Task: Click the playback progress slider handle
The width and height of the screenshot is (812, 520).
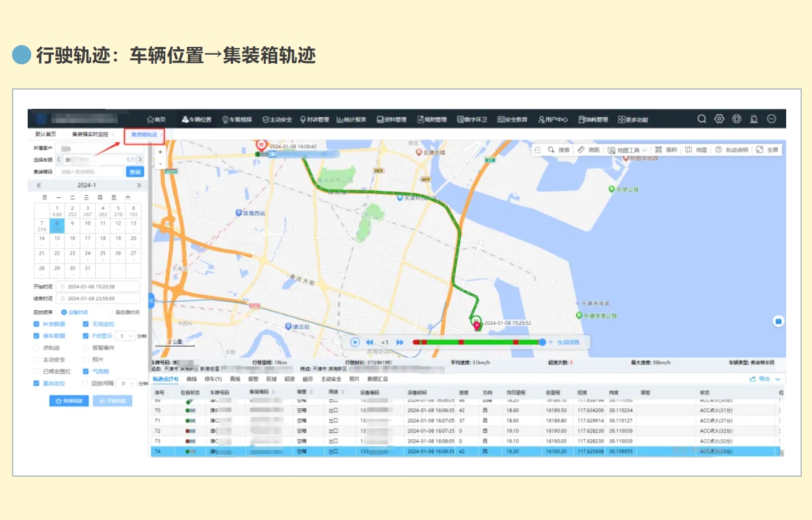Action: (x=542, y=342)
